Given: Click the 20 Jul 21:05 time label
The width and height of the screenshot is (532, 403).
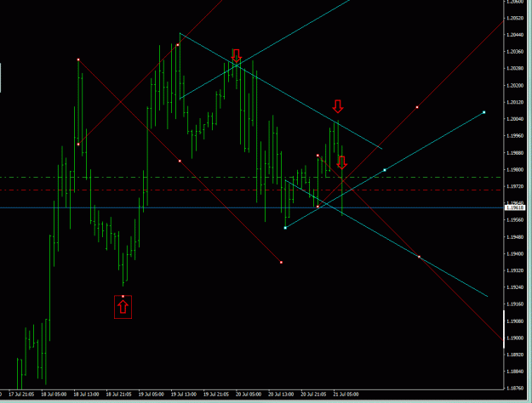Looking at the screenshot, I should pyautogui.click(x=313, y=394).
